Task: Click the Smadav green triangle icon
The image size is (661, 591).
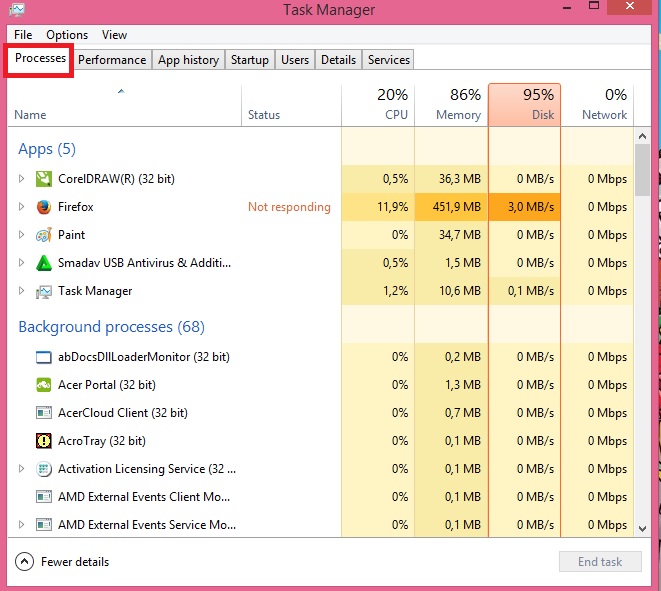Action: 44,263
